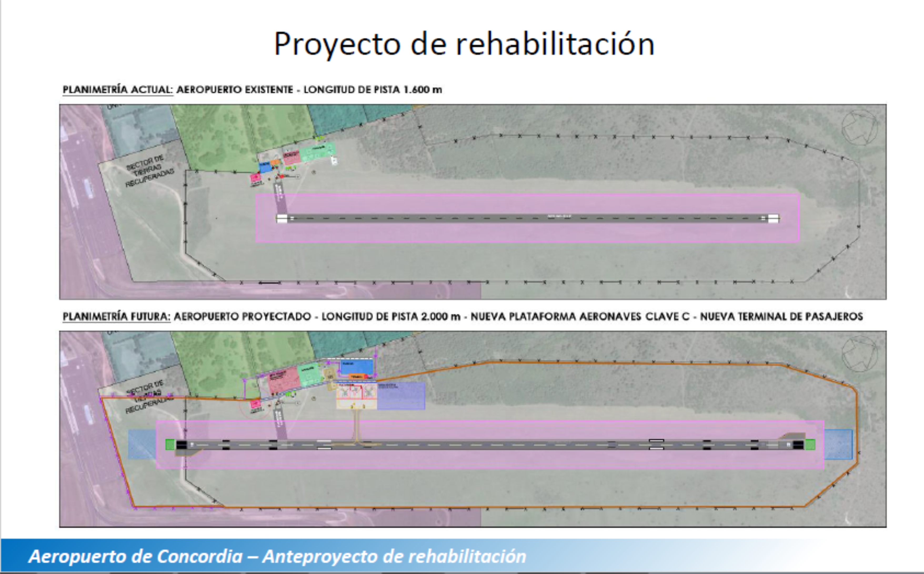This screenshot has height=574, width=924.
Task: Click white threshold marking at left end of existing runway
Action: (282, 218)
